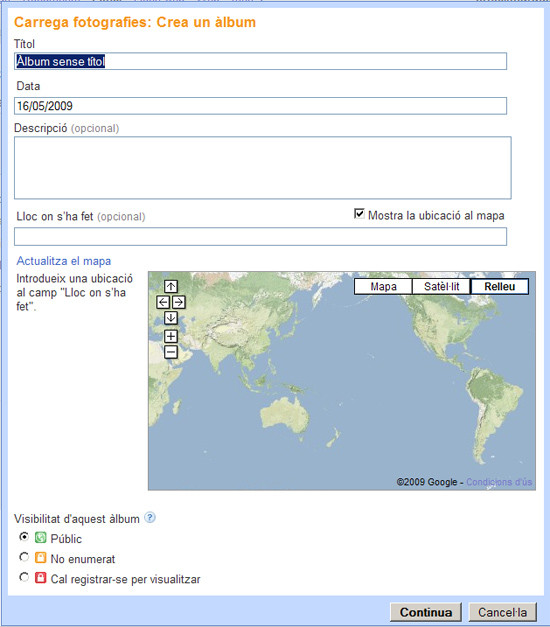This screenshot has width=550, height=627.
Task: Pan the map down with arrow icon
Action: click(171, 318)
